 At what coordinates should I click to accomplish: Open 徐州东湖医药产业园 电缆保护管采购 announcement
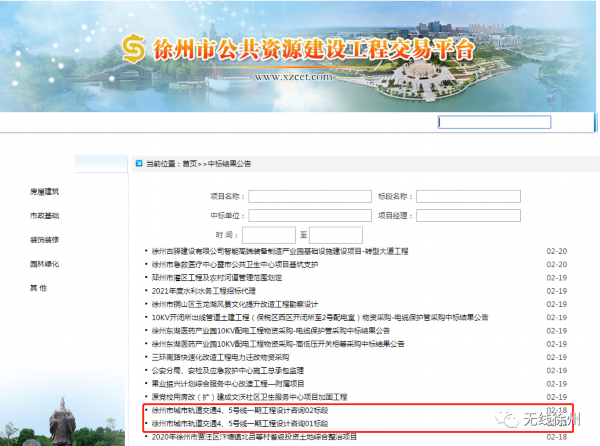coord(271,331)
